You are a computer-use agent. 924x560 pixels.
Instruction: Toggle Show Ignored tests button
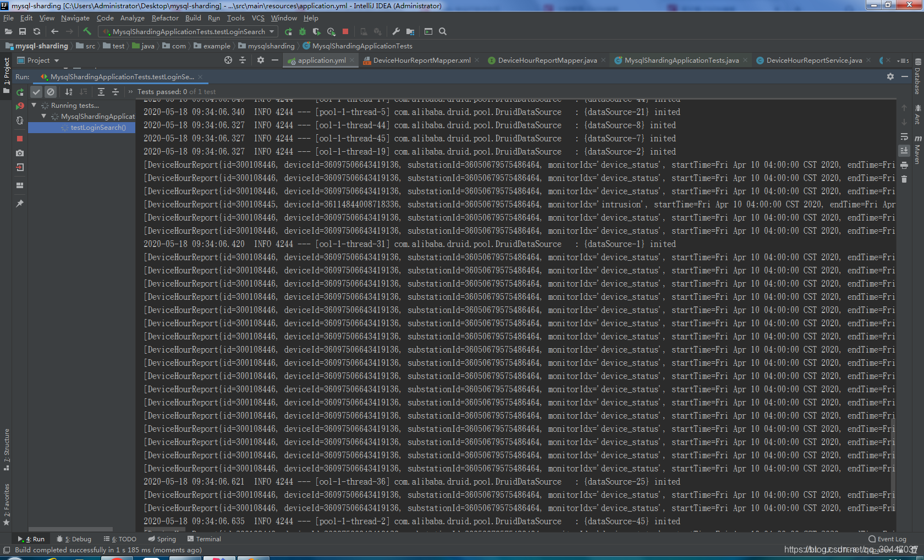click(x=51, y=92)
